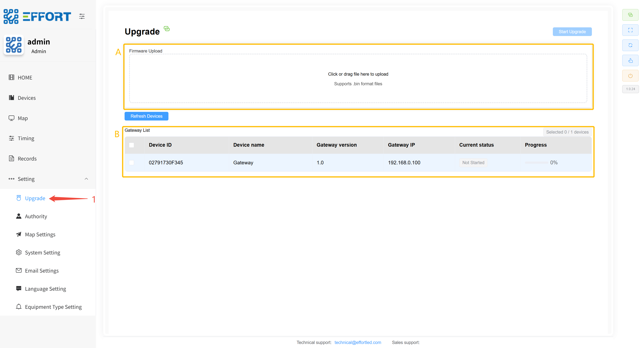The image size is (644, 348).
Task: Collapse the Setting menu section
Action: point(86,179)
